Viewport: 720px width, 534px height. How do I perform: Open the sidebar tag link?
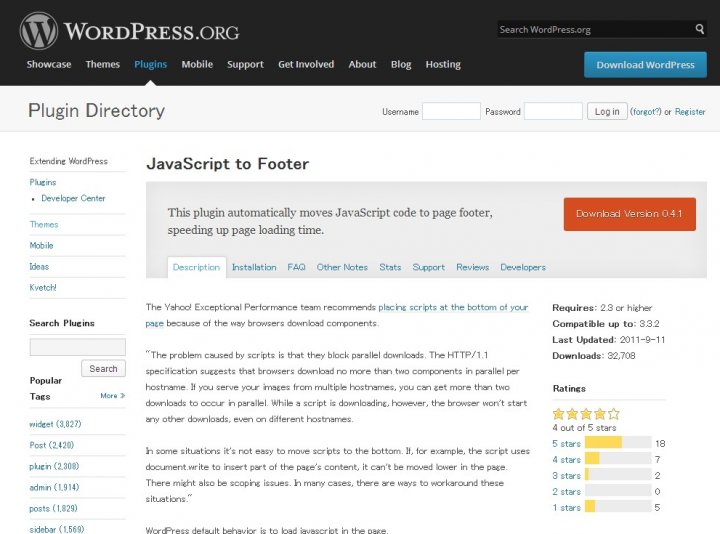pos(56,529)
